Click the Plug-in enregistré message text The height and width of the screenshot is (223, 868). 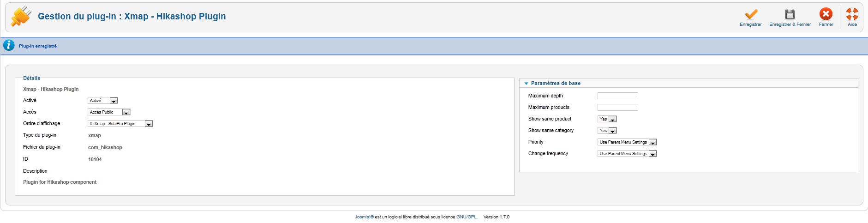pyautogui.click(x=38, y=46)
